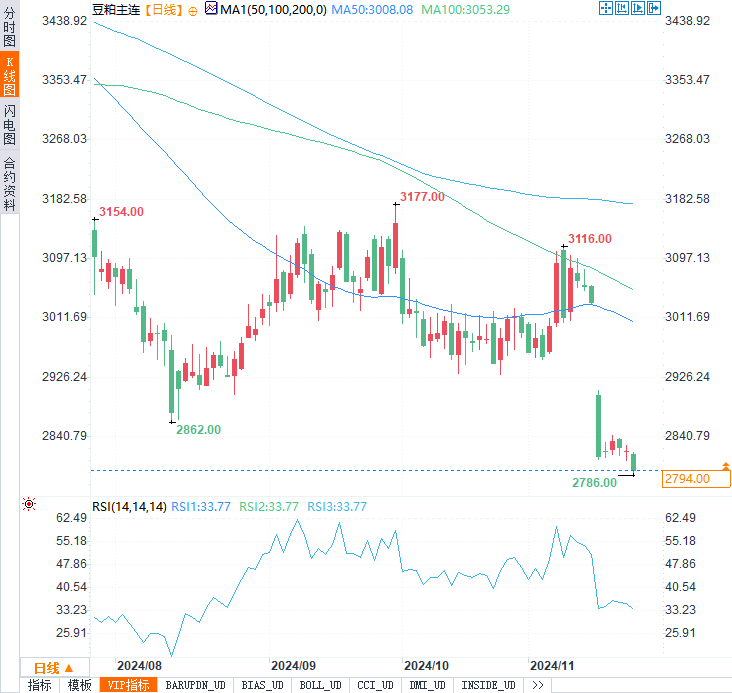Open the 指标 indicators tab

(x=40, y=685)
